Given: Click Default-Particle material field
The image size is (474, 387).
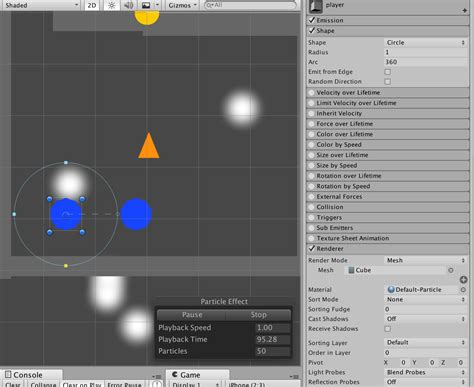Looking at the screenshot, I should click(423, 290).
